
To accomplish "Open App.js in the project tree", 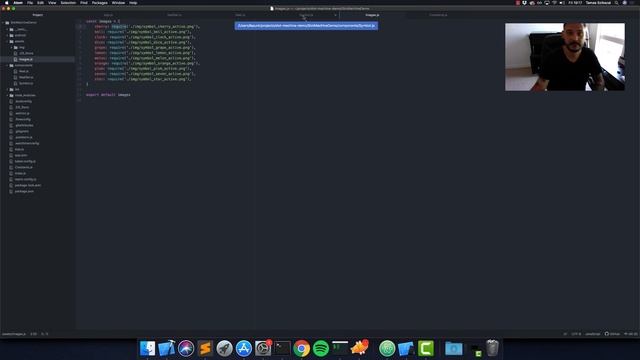I will pos(20,149).
